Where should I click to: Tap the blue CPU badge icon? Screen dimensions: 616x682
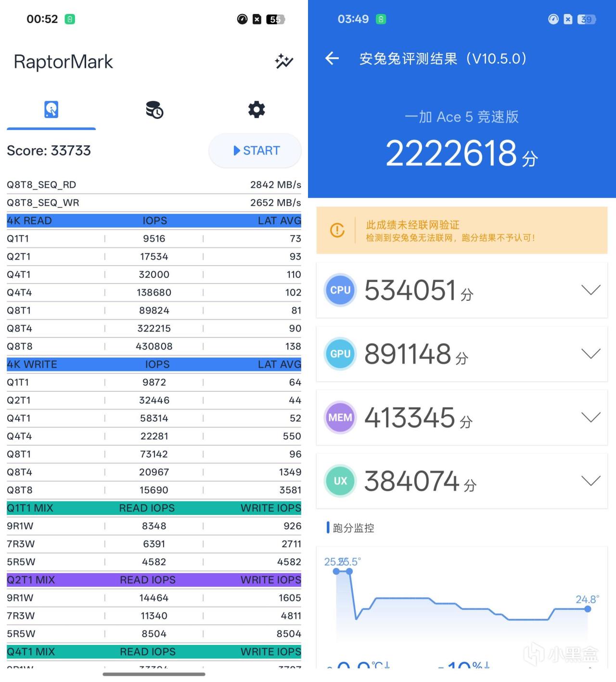point(340,290)
